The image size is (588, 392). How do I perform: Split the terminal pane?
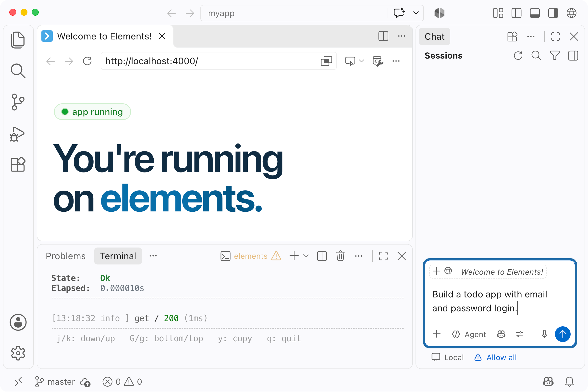coord(322,256)
